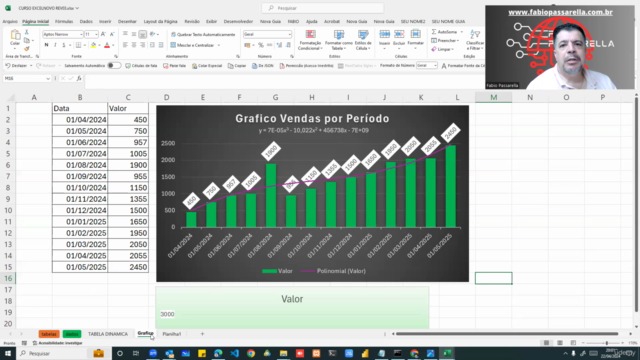Open the font name dropdown
This screenshot has width=640, height=360.
coord(81,34)
